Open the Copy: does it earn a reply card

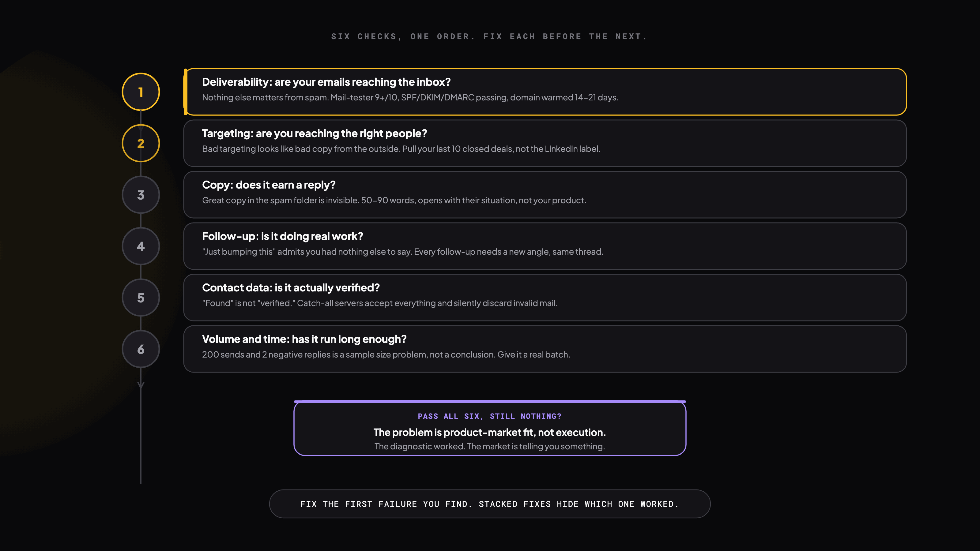tap(545, 195)
